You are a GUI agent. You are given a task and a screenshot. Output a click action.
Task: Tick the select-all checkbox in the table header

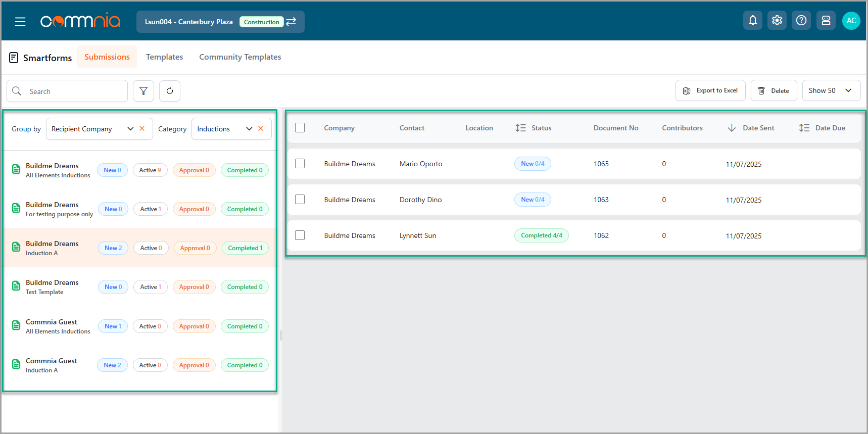pyautogui.click(x=300, y=128)
